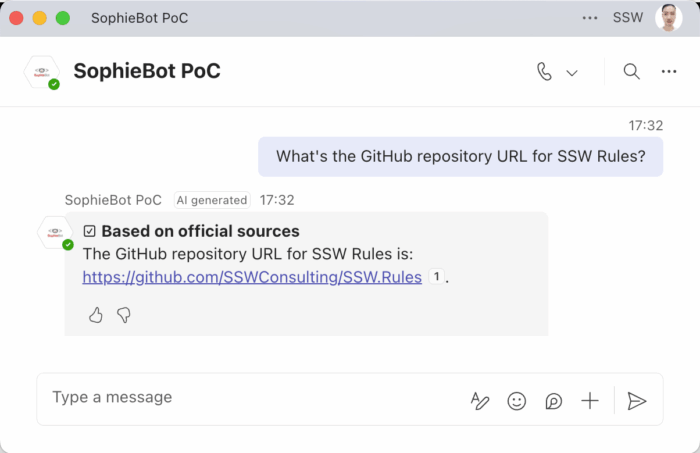Start an audio call with SophieBot

[544, 71]
